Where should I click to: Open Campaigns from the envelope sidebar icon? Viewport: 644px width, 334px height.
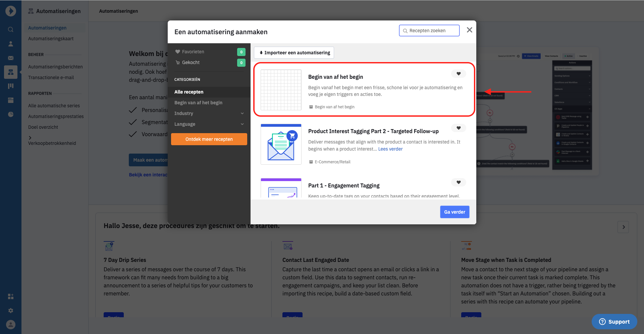[x=11, y=58]
